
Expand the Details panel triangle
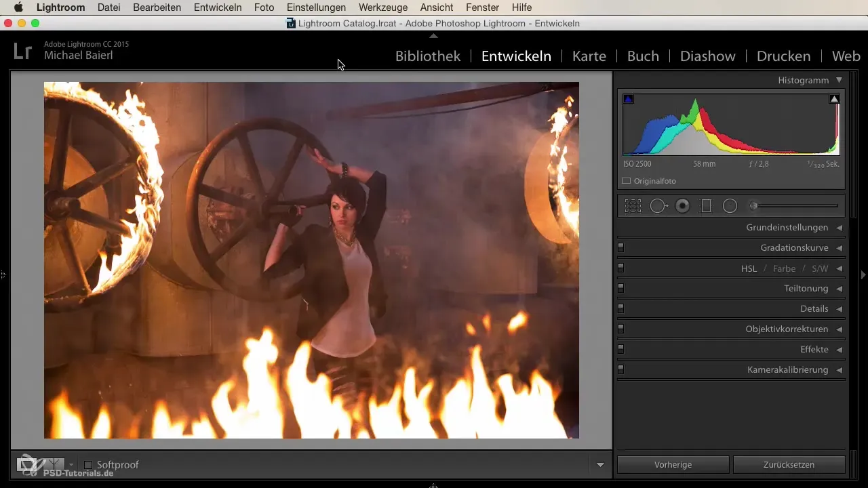tap(840, 309)
